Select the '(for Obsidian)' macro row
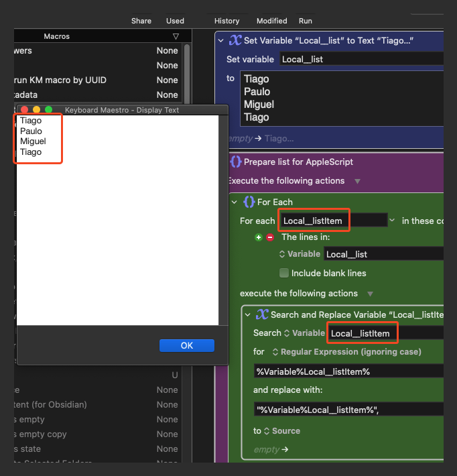This screenshot has width=457, height=476. (98, 405)
